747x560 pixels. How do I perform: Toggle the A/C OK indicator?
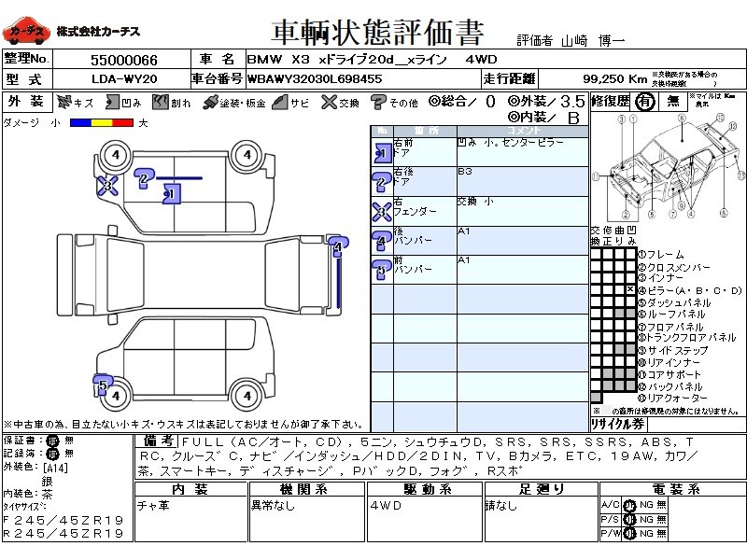coord(629,505)
